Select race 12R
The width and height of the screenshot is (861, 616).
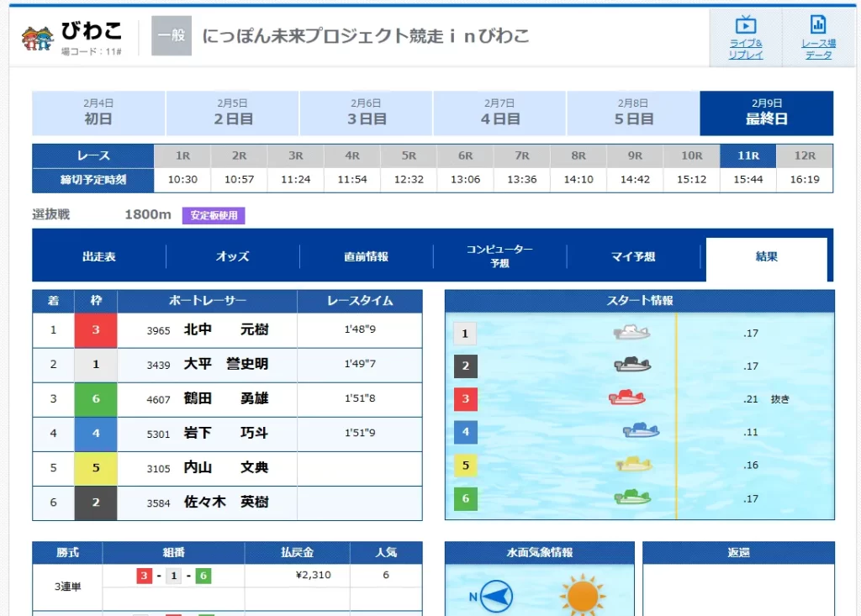[805, 155]
